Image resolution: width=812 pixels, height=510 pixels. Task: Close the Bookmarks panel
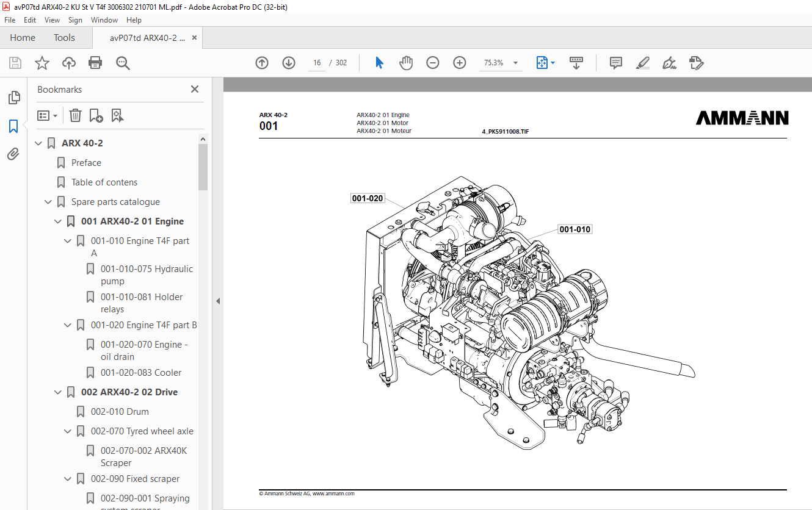coord(195,89)
